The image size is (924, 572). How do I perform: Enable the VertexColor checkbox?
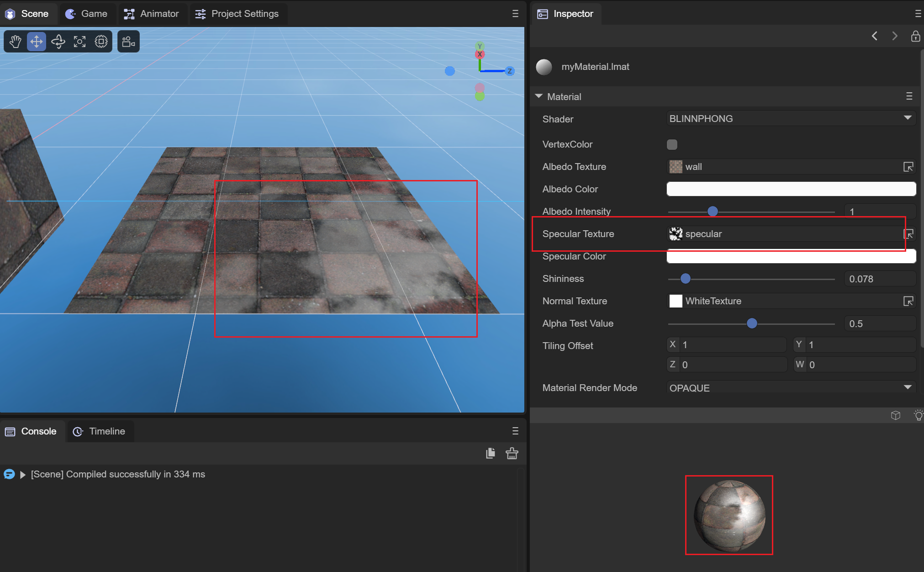(x=672, y=144)
